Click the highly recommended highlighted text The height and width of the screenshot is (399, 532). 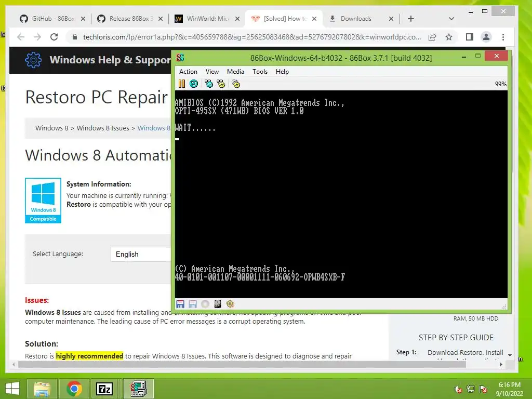[x=89, y=356]
